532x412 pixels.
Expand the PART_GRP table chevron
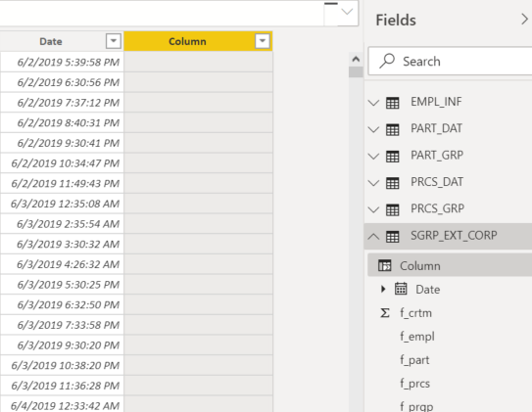[x=373, y=156]
